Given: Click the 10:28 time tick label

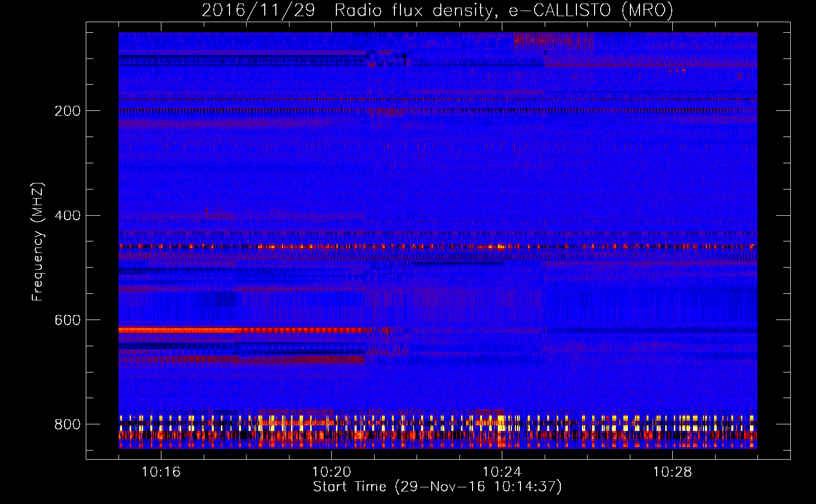Looking at the screenshot, I should coord(672,472).
